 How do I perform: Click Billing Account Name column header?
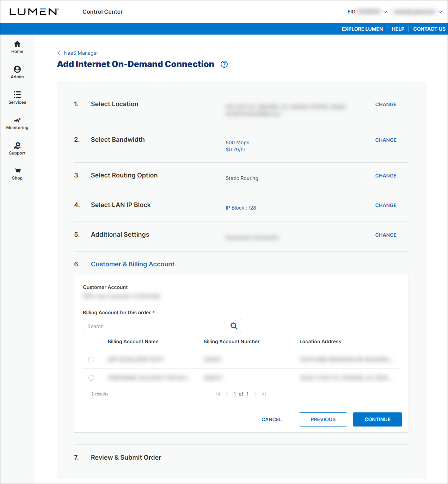click(133, 341)
